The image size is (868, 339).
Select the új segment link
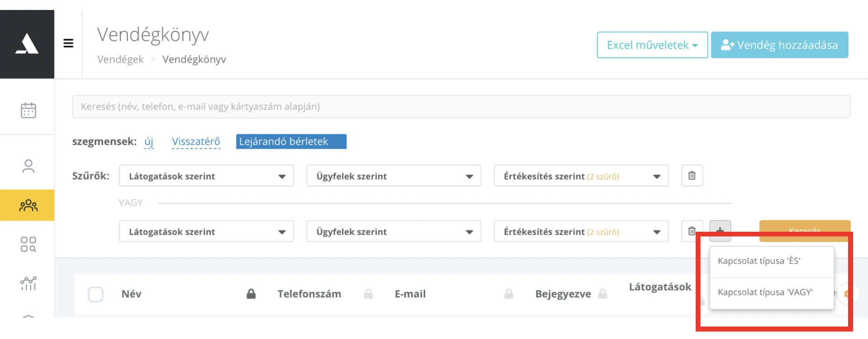tap(149, 142)
